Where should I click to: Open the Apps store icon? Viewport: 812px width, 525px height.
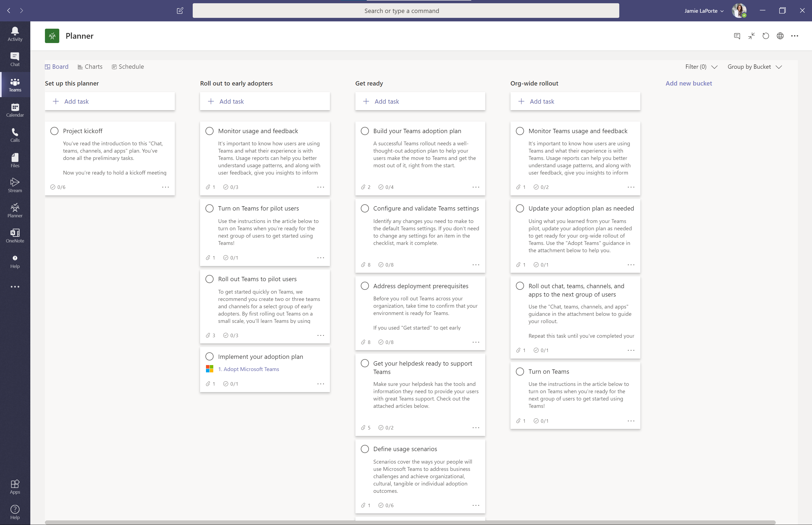click(15, 487)
